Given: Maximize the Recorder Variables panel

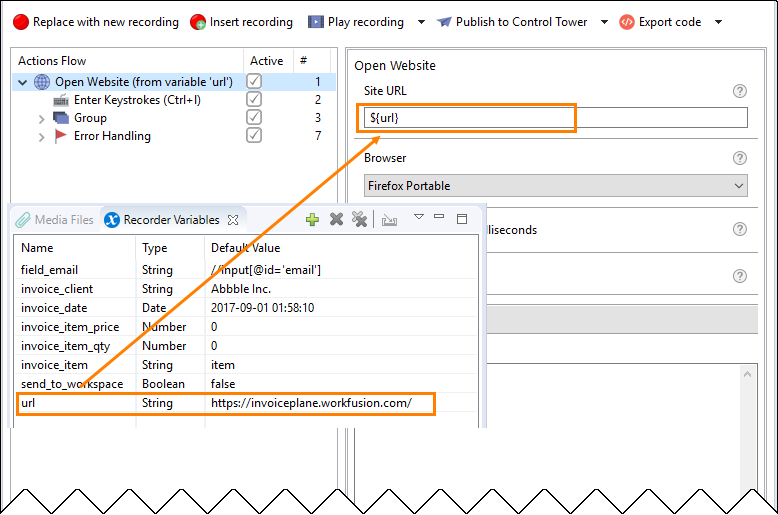Looking at the screenshot, I should 462,219.
